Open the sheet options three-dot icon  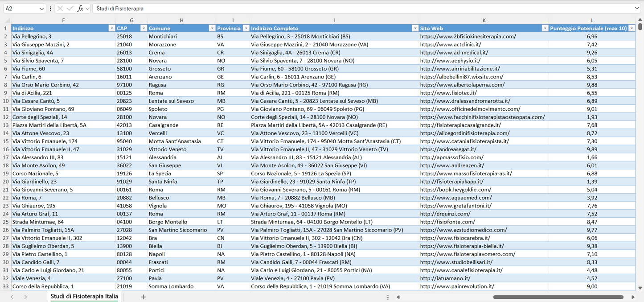pyautogui.click(x=387, y=297)
